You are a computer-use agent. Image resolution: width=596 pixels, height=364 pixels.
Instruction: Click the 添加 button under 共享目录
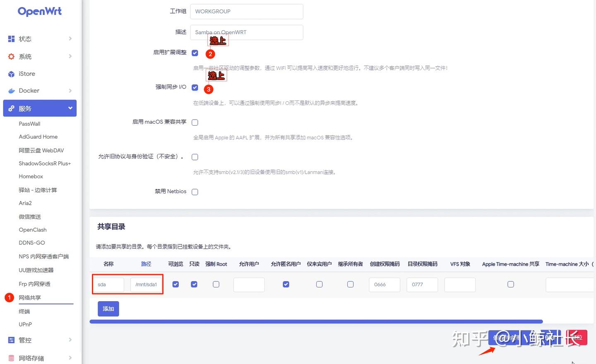pos(108,309)
